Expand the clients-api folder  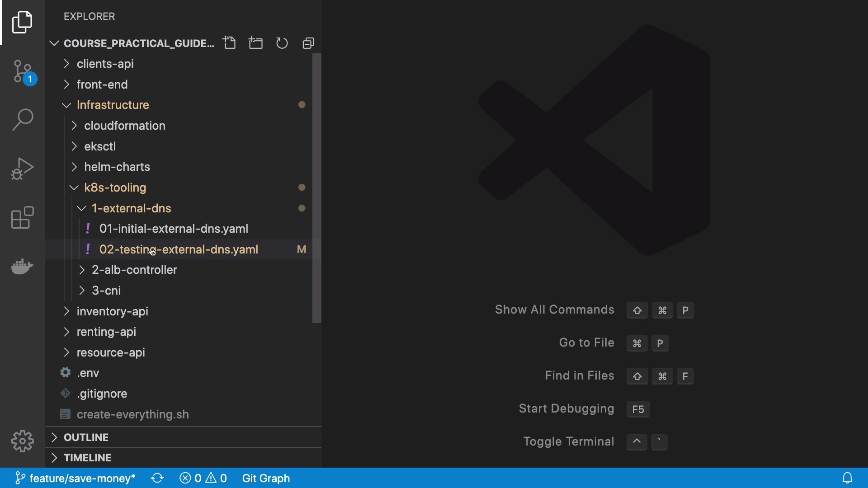tap(105, 64)
